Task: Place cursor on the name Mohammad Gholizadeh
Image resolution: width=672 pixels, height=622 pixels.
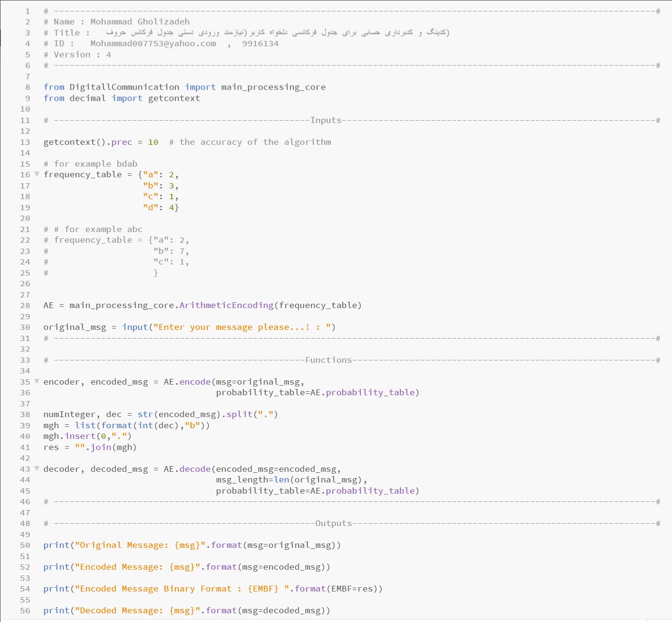Action: click(140, 22)
